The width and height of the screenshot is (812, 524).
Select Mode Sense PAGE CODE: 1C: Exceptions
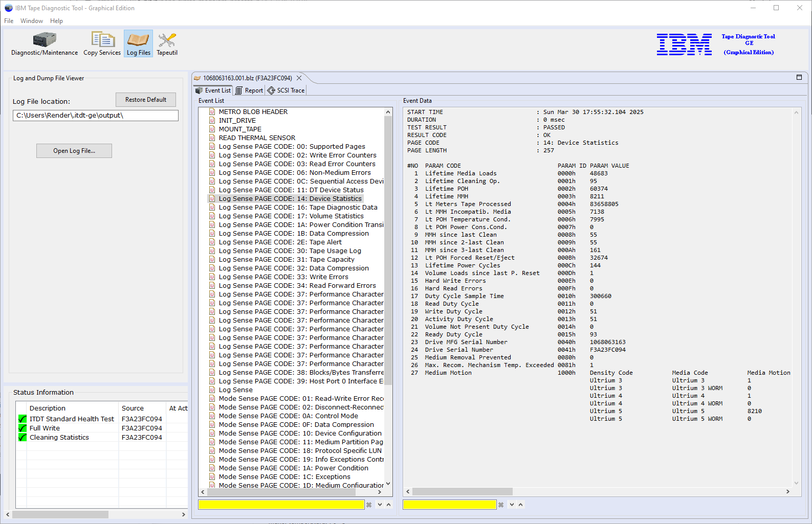coord(284,476)
